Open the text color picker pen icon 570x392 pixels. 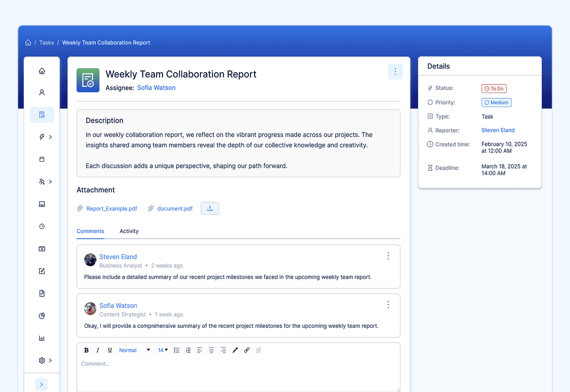(235, 350)
